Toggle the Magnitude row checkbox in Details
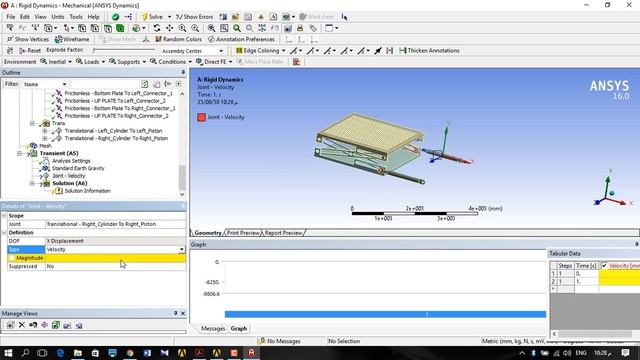This screenshot has width=640, height=360. click(12, 258)
